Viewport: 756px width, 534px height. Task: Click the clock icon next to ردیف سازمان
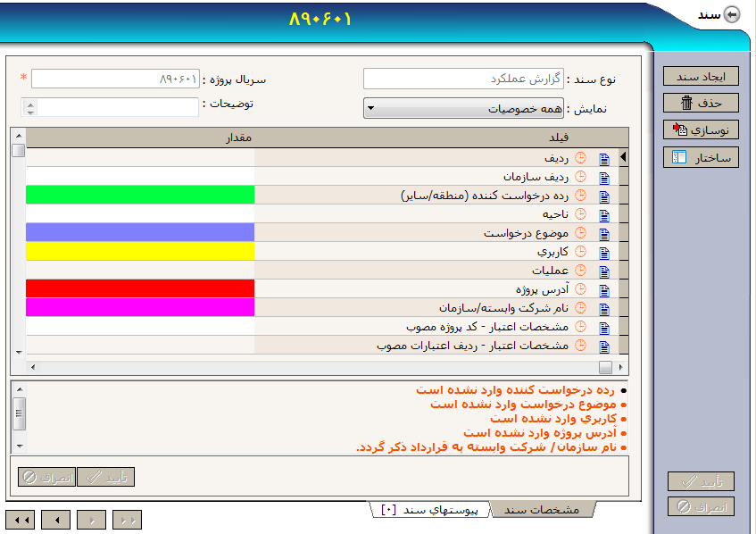coord(581,177)
